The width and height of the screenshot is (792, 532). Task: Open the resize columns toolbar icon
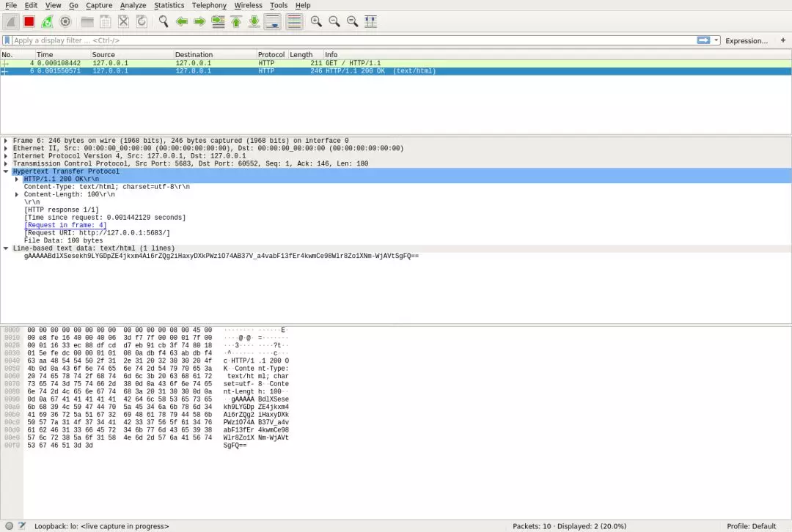coord(371,22)
